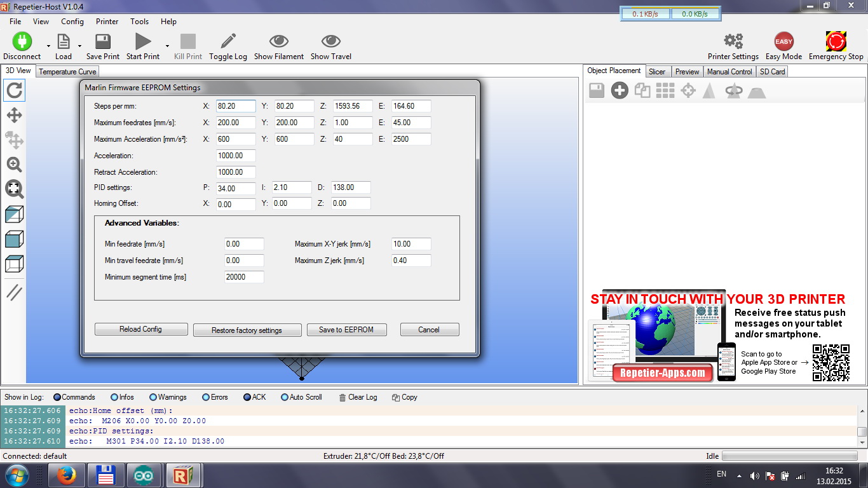The image size is (868, 488).
Task: Click the Steps per mm E field
Action: (411, 106)
